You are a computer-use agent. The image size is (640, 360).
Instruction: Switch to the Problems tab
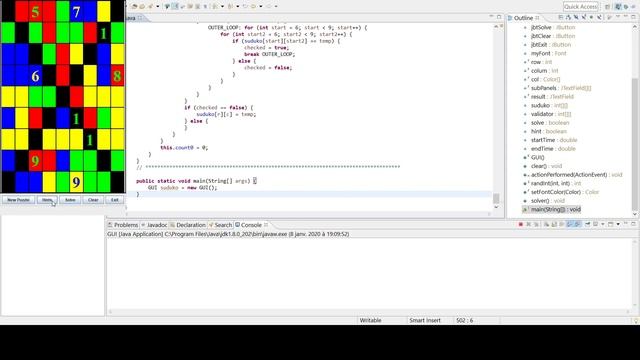[x=122, y=225]
